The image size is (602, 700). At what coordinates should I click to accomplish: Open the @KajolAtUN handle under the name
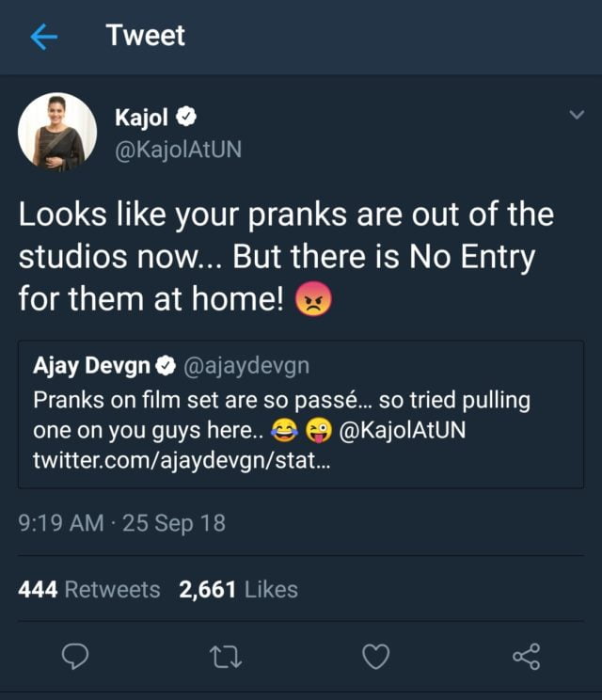coord(177,149)
